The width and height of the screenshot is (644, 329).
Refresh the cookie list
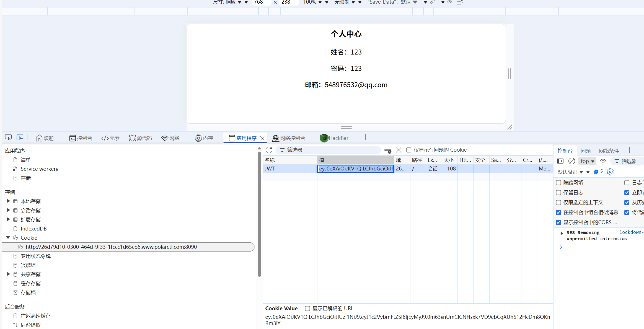[269, 150]
